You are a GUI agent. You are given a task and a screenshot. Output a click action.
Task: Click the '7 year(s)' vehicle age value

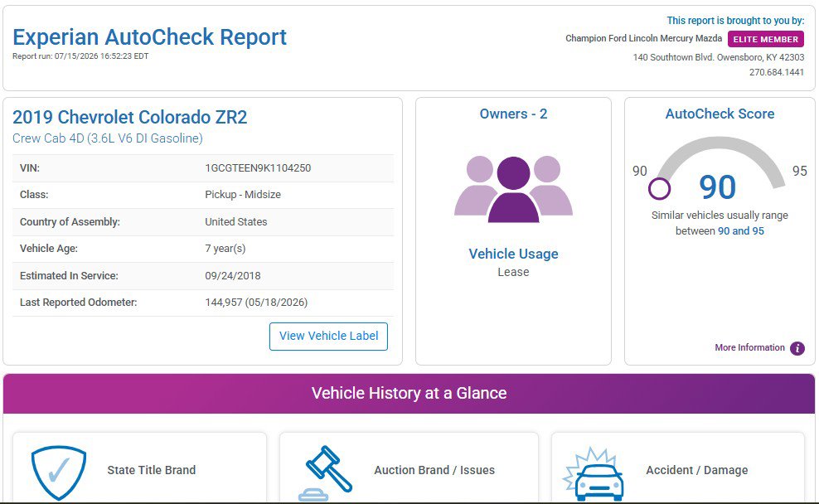tap(225, 249)
